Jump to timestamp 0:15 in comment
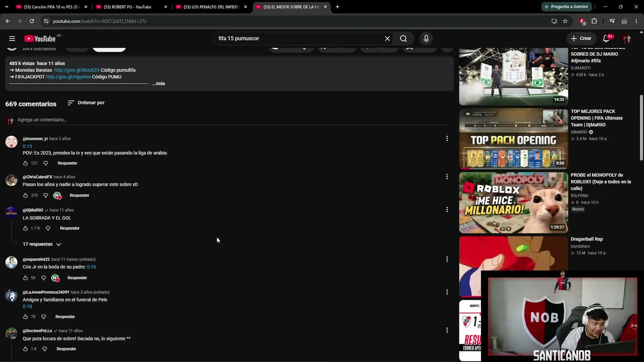This screenshot has height=362, width=644. point(27,146)
